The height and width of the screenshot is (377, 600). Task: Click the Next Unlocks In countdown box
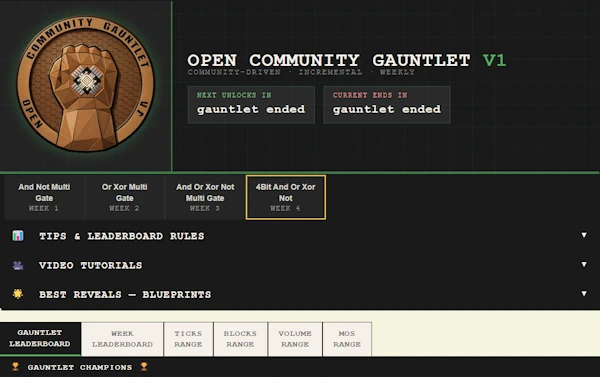tap(251, 104)
